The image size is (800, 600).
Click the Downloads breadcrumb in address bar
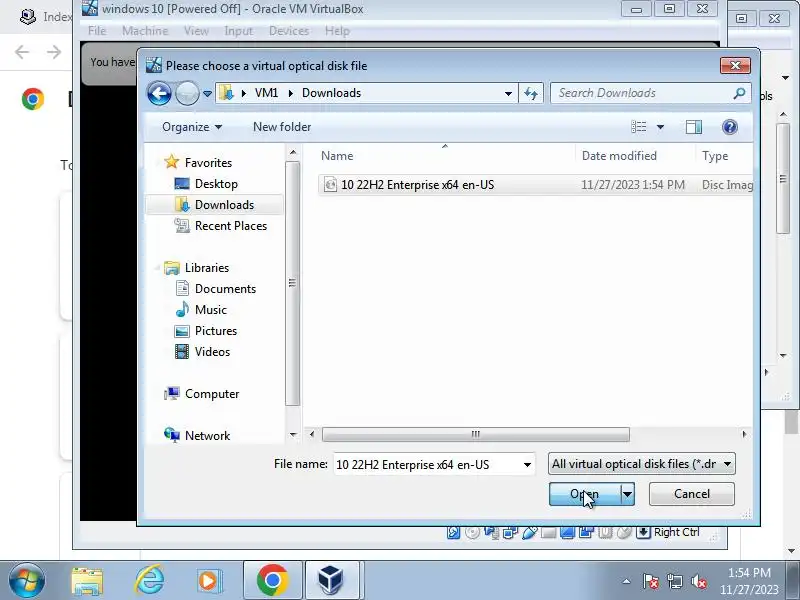pos(331,93)
